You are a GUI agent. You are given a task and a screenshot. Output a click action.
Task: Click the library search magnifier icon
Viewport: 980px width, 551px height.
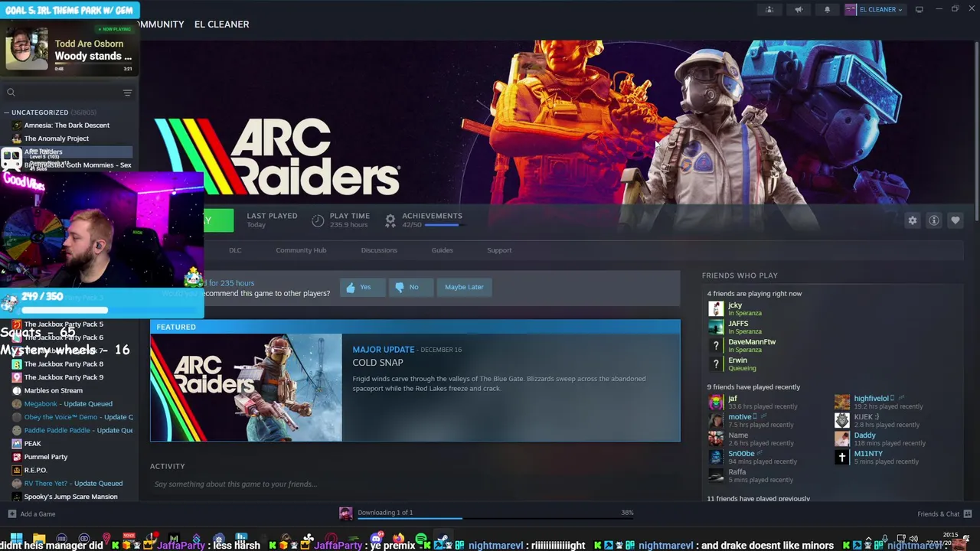tap(11, 93)
